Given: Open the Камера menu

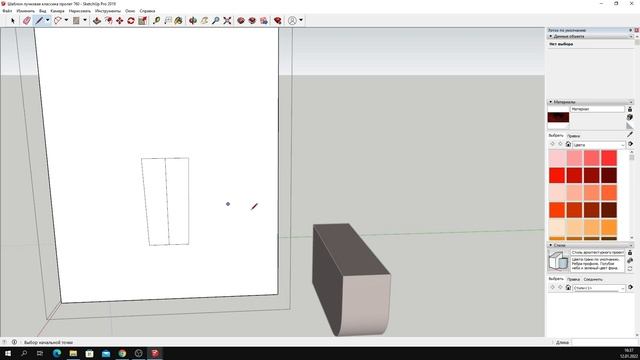Looking at the screenshot, I should [58, 11].
